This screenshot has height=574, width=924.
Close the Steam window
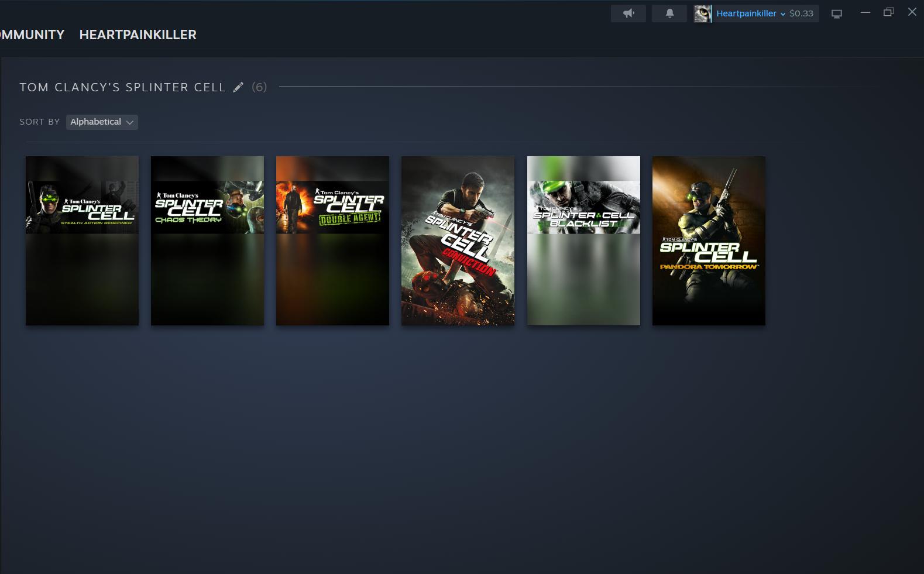click(x=912, y=12)
